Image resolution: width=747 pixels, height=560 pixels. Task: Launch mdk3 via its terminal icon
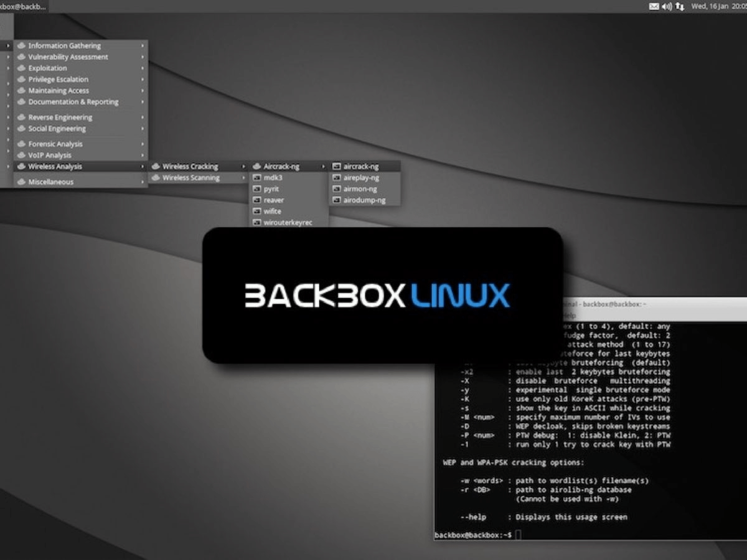pos(257,178)
